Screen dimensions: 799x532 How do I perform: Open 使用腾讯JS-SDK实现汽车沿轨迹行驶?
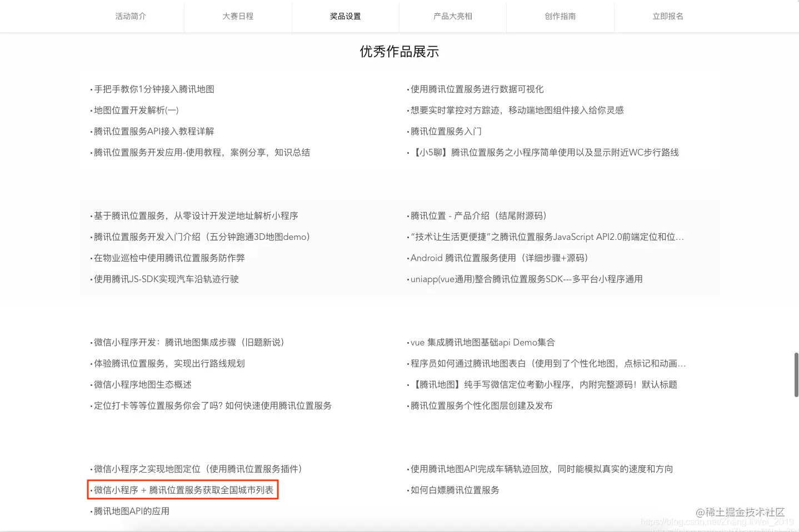(165, 278)
